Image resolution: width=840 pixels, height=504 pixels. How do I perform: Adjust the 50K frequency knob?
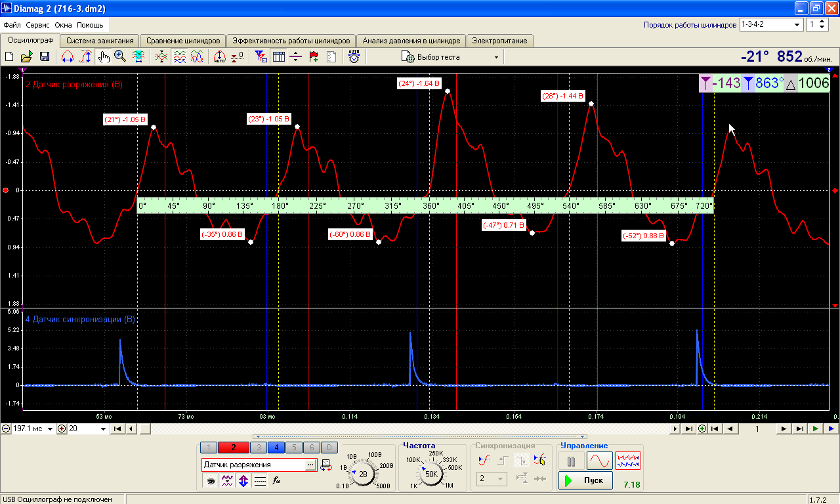click(x=431, y=473)
